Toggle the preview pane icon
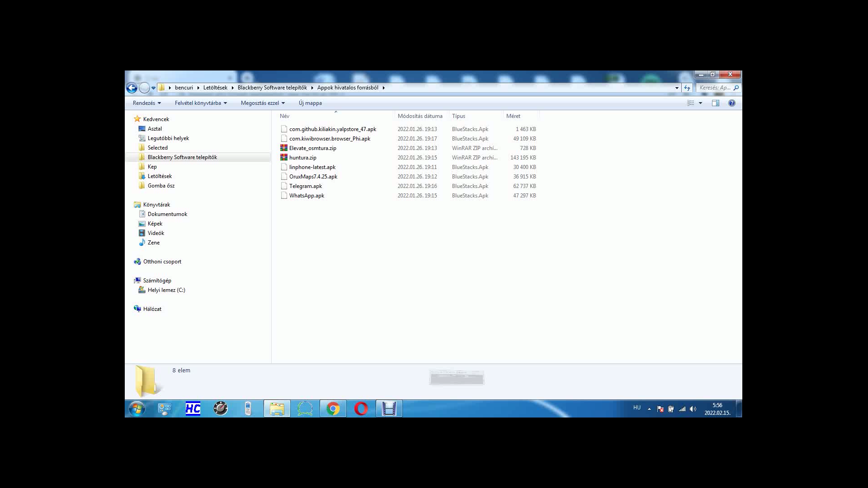This screenshot has height=488, width=868. click(x=715, y=103)
